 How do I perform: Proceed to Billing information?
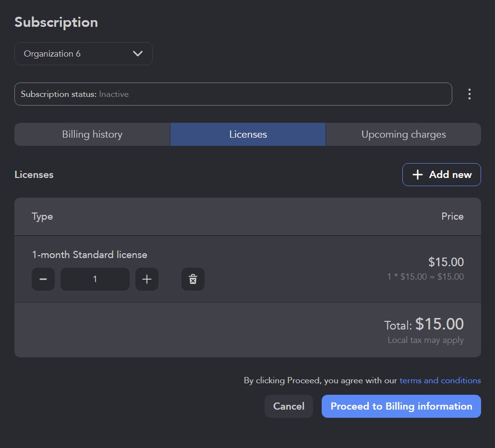point(401,406)
